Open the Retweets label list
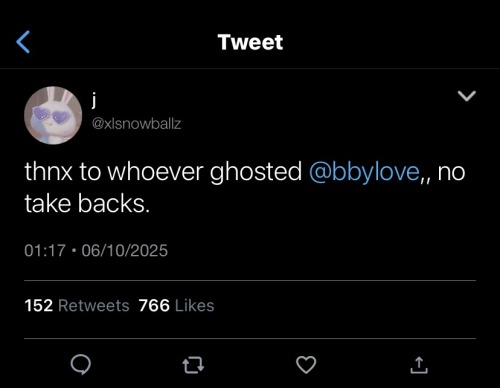500x388 pixels. pos(94,305)
